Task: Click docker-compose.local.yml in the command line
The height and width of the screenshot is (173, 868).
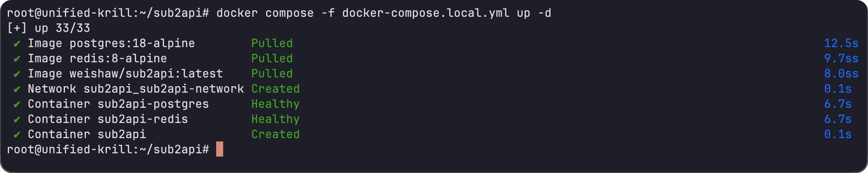Action: point(425,13)
